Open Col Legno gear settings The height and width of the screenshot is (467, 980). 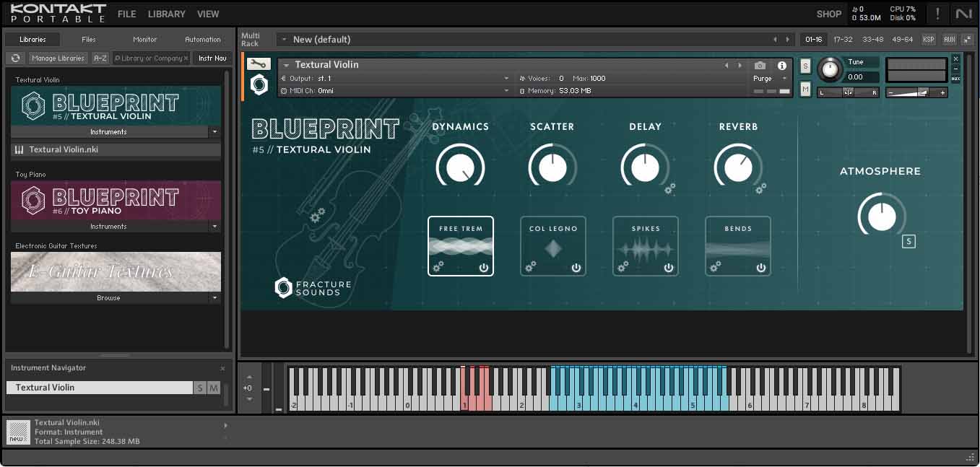coord(531,267)
